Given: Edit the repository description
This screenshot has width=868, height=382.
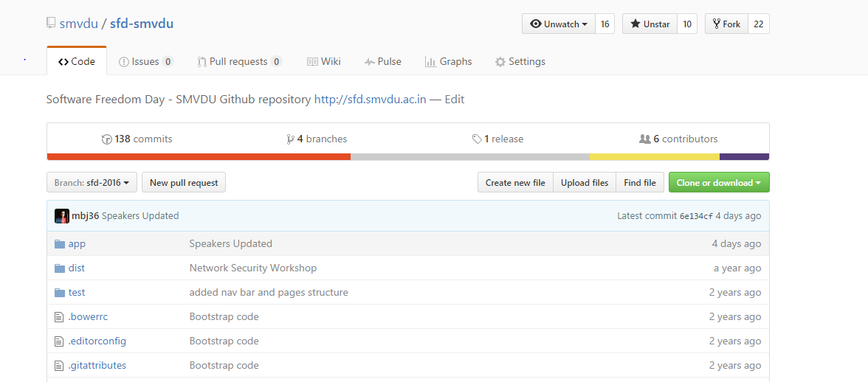Looking at the screenshot, I should tap(455, 100).
